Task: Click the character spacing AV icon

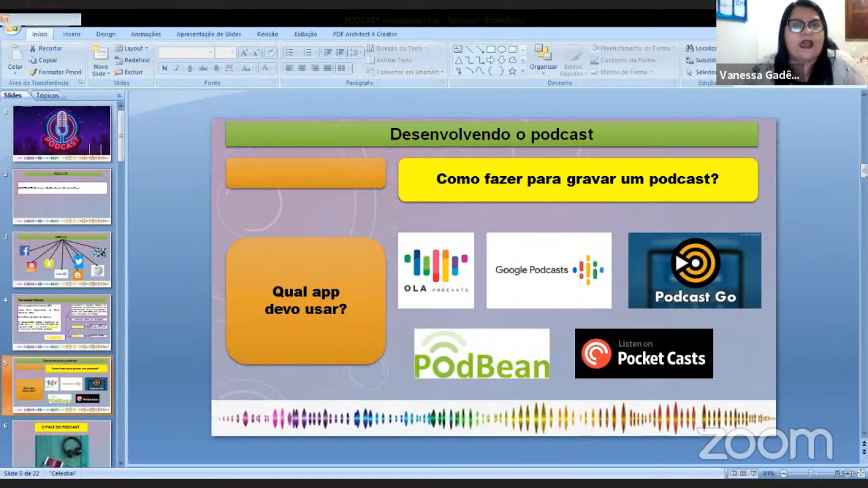Action: point(229,68)
